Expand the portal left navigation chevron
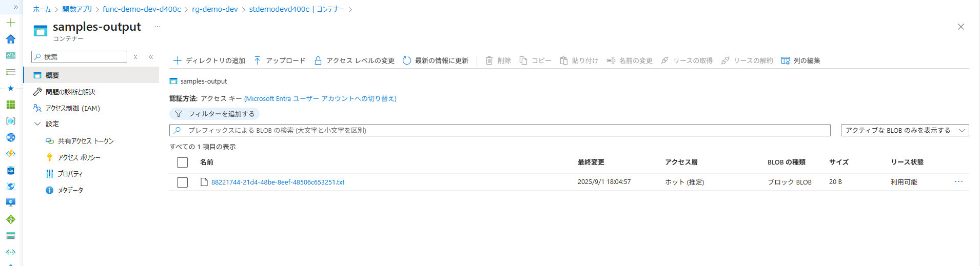The width and height of the screenshot is (980, 266). click(15, 7)
